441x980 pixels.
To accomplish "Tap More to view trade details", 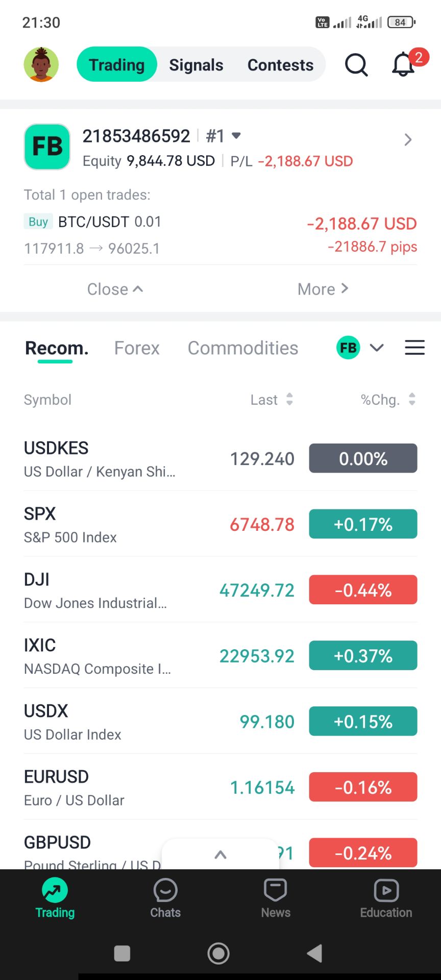I will 323,289.
